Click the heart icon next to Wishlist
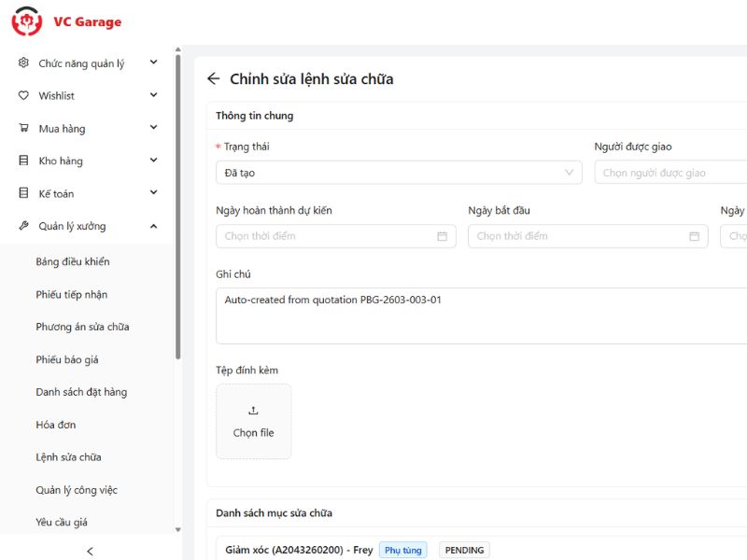 pos(23,96)
